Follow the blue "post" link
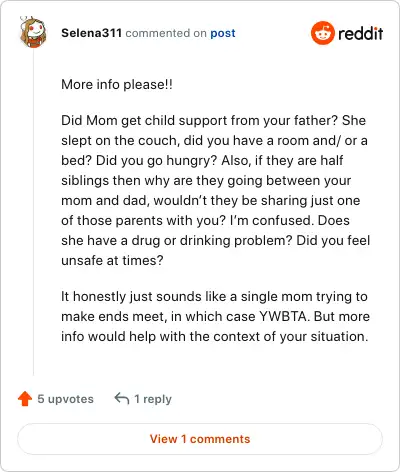 point(223,33)
